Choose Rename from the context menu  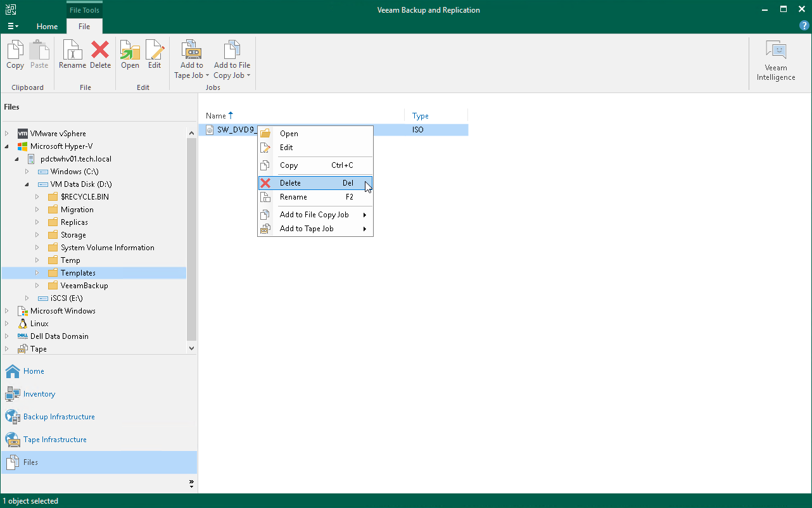click(315, 197)
